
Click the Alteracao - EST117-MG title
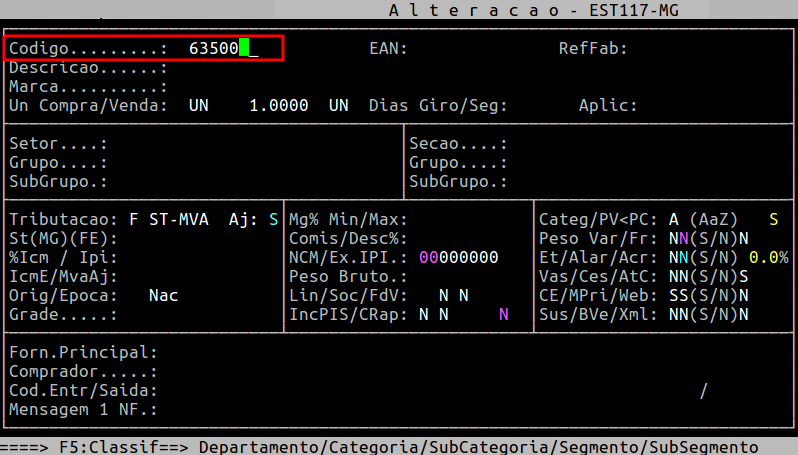(x=534, y=10)
